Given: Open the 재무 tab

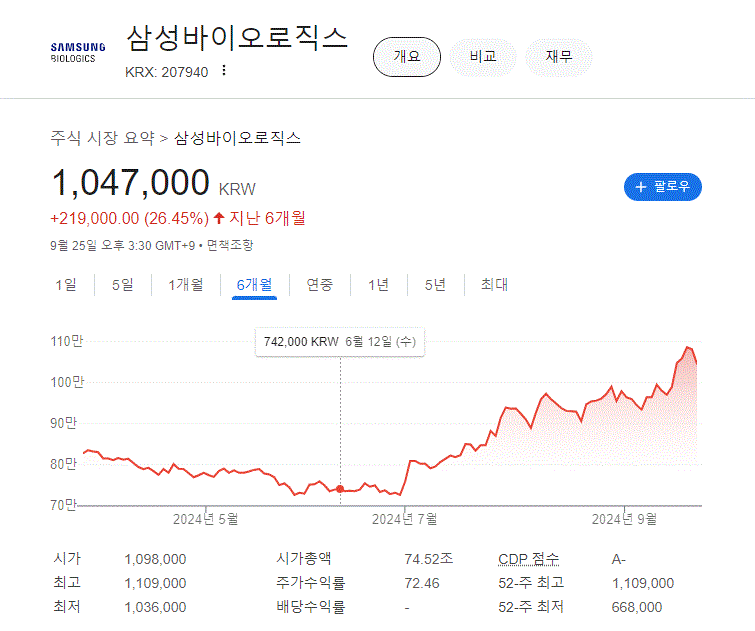Looking at the screenshot, I should [559, 57].
